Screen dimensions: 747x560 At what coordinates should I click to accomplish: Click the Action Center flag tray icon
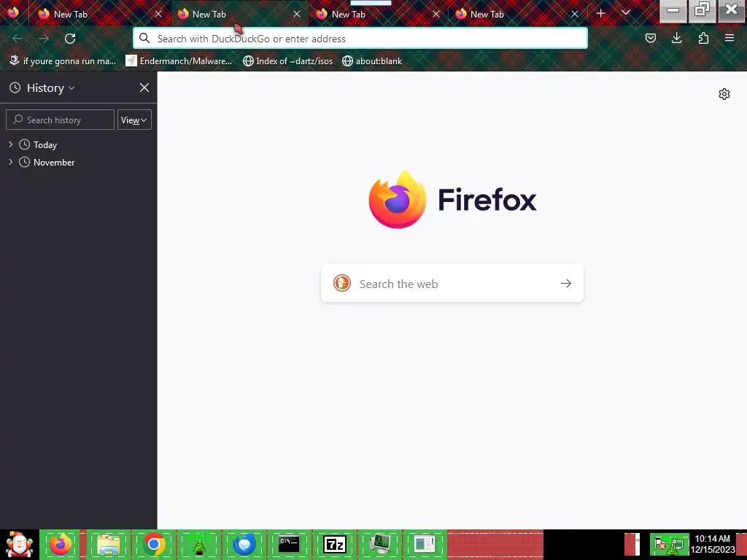coord(660,544)
